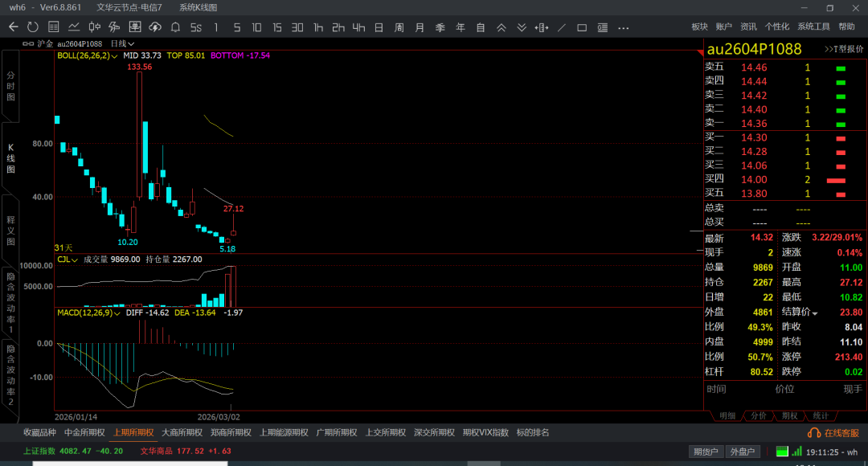Click the cloud lightning order icon
This screenshot has height=466, width=868.
tap(155, 27)
